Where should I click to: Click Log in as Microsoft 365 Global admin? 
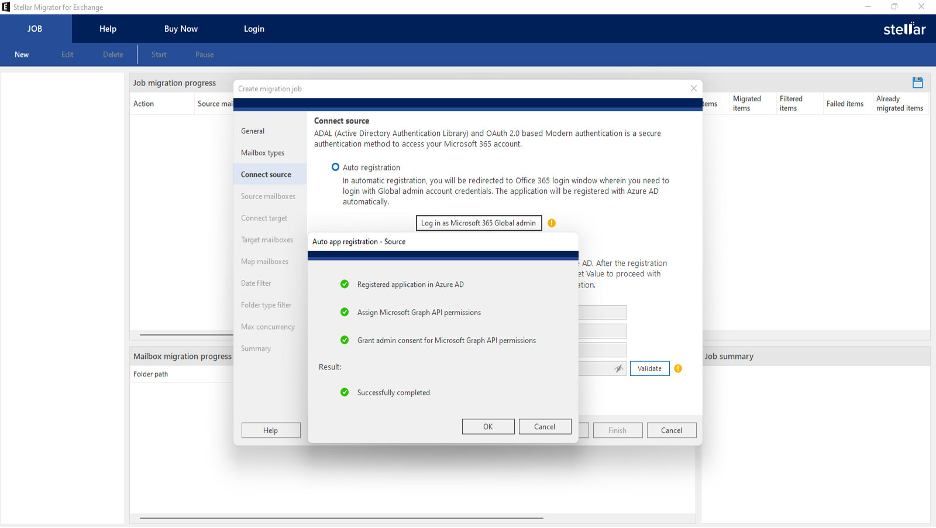click(479, 223)
